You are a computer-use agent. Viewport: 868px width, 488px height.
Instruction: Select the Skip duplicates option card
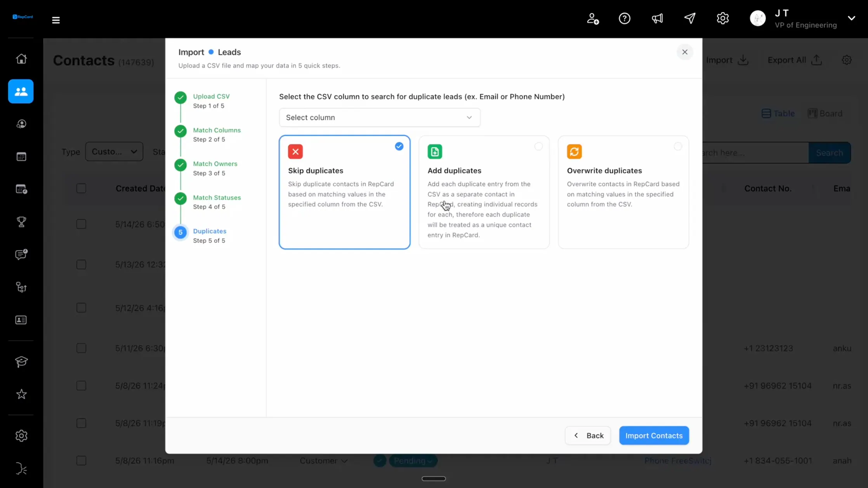(344, 192)
